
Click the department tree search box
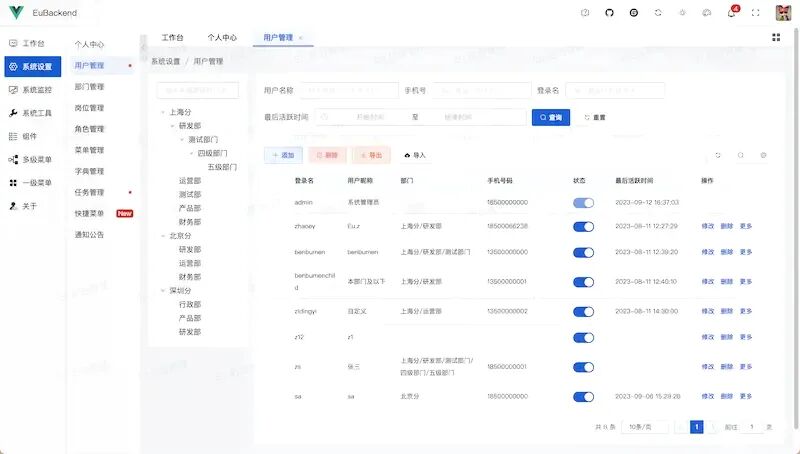(197, 90)
